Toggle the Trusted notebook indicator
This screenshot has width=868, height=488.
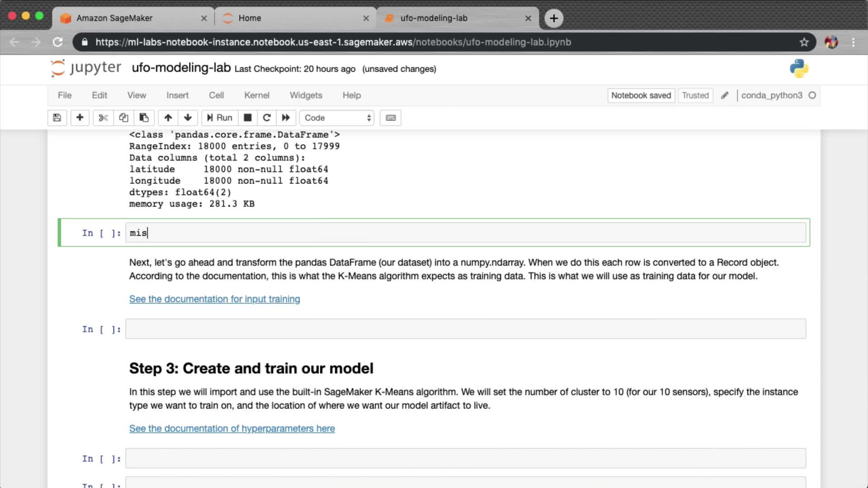(x=695, y=95)
